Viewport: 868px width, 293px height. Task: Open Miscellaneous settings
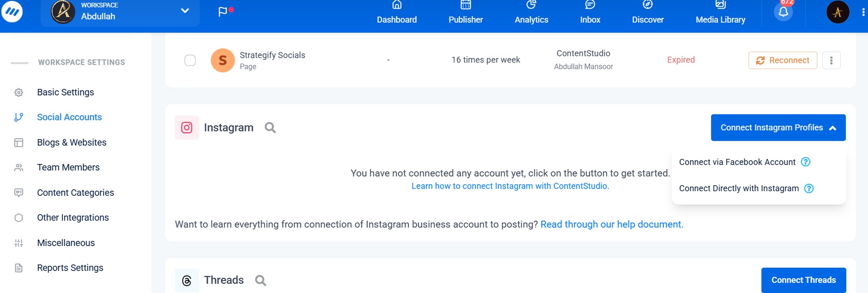click(x=66, y=243)
